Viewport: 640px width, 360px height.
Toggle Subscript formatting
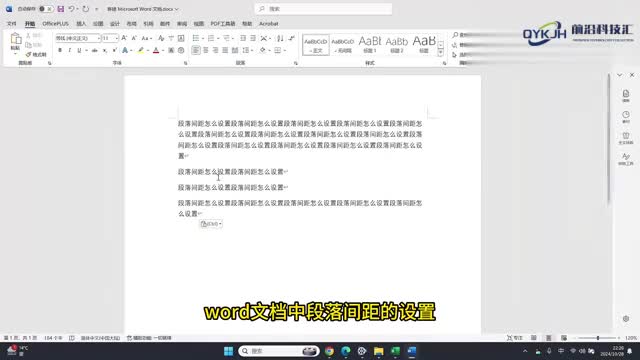tap(105, 50)
